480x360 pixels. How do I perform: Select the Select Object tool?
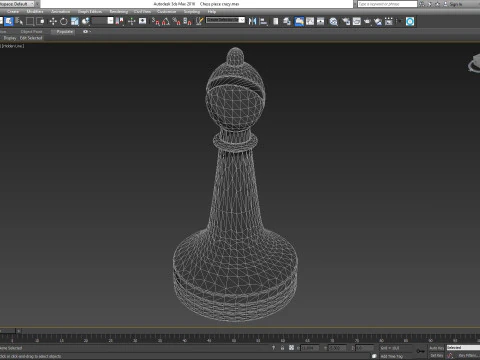9,21
